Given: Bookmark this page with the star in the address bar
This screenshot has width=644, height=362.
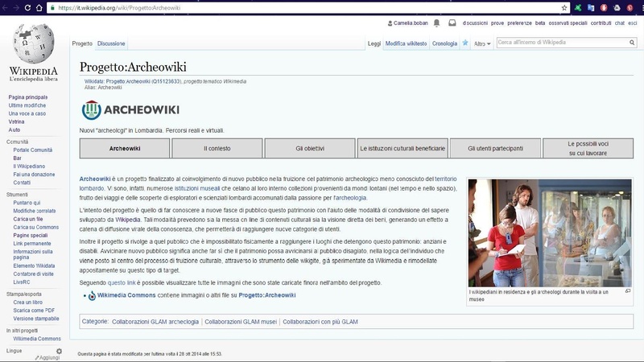Looking at the screenshot, I should click(x=564, y=7).
